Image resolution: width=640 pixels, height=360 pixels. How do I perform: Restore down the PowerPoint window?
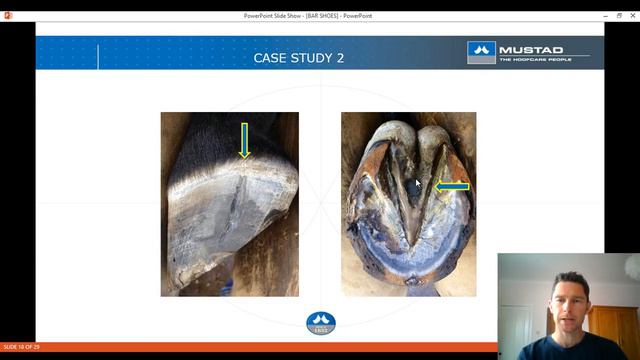click(619, 16)
